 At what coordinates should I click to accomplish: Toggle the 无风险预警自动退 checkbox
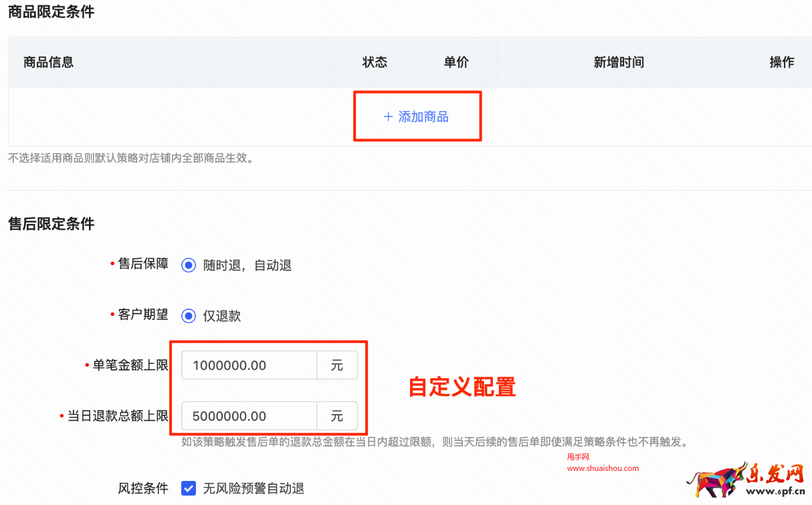[x=189, y=488]
